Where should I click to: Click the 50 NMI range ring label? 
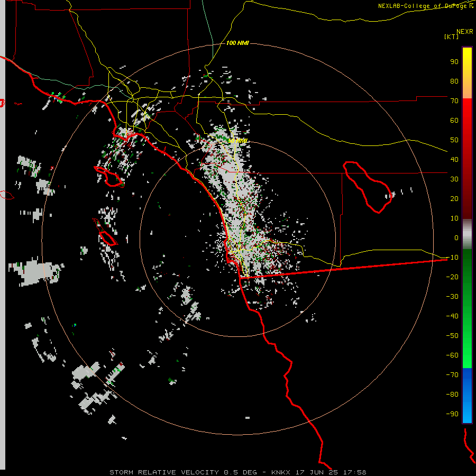pos(237,141)
